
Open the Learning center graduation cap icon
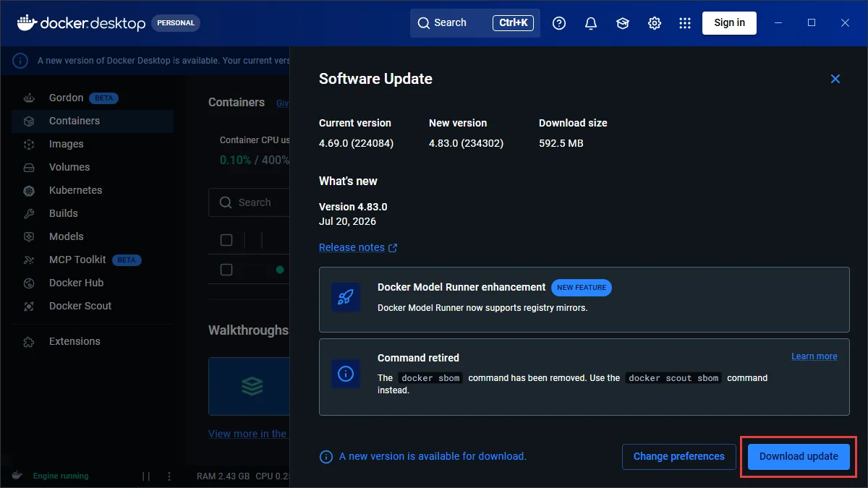point(623,23)
